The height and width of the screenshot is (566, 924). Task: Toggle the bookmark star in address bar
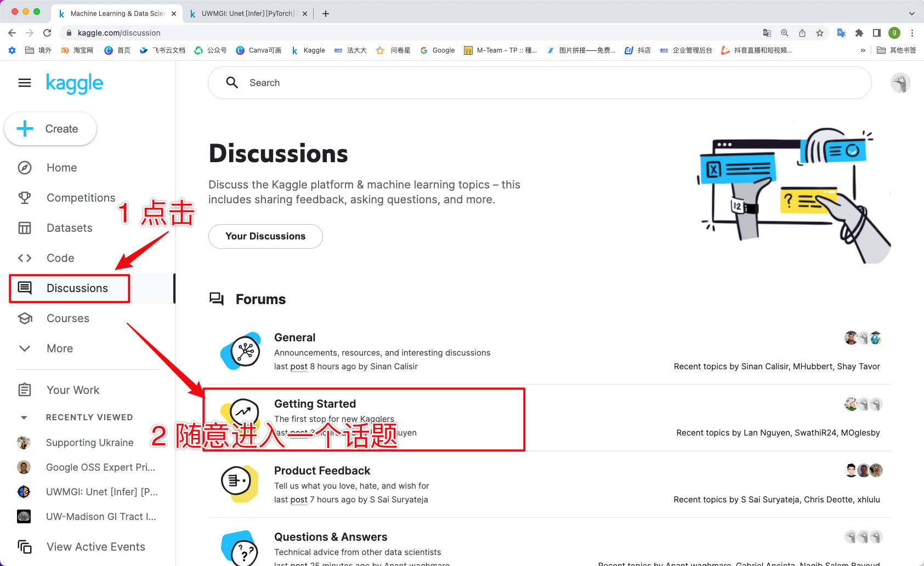(x=820, y=33)
